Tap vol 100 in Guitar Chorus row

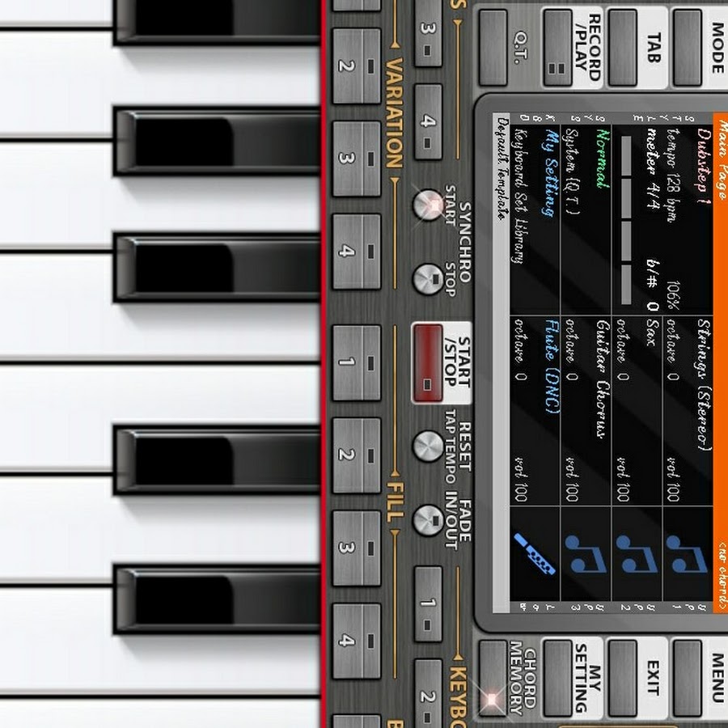tap(572, 480)
